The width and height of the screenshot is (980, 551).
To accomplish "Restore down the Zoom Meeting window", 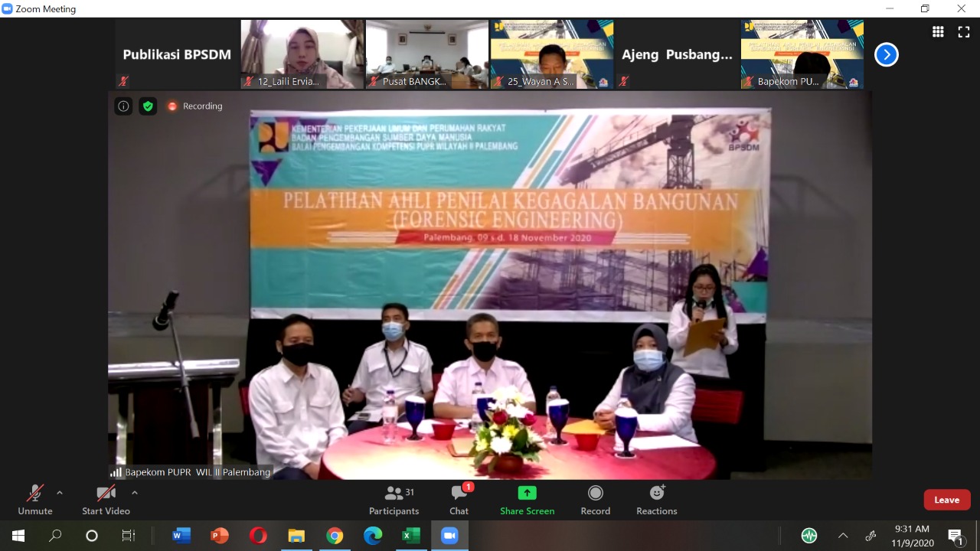I will (925, 8).
